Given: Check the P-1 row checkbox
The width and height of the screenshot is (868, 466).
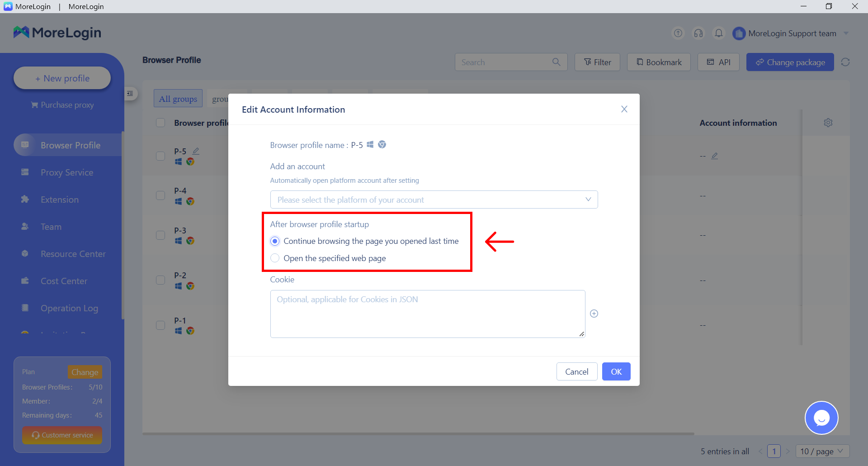Looking at the screenshot, I should (x=160, y=325).
